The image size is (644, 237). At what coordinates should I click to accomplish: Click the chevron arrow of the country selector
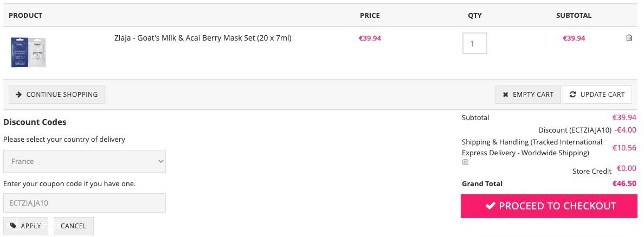point(160,161)
